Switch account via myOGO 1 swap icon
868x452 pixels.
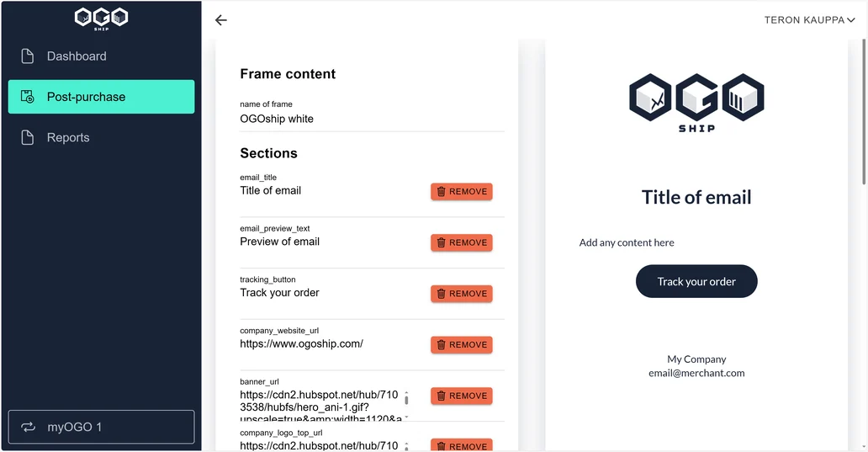point(28,427)
